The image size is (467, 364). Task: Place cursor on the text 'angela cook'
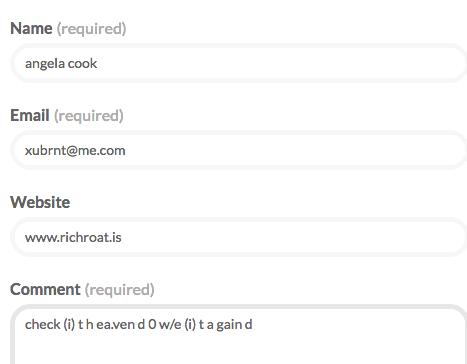(x=61, y=64)
